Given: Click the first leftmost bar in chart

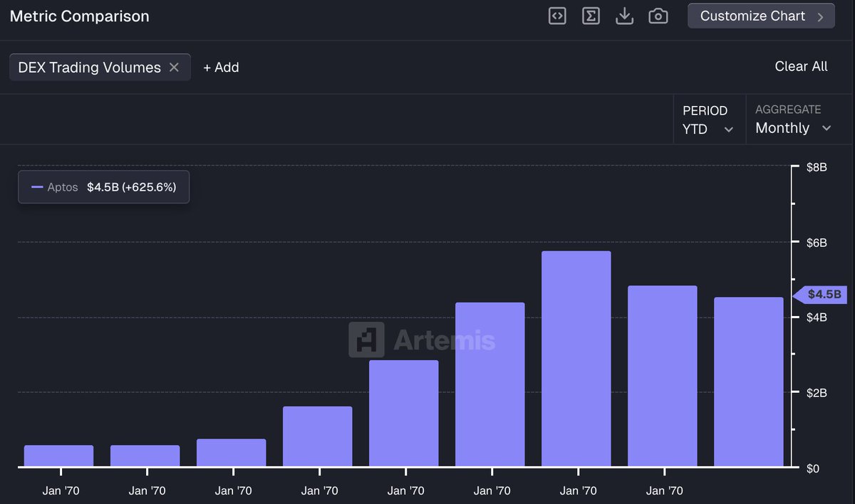Looking at the screenshot, I should click(x=59, y=456).
